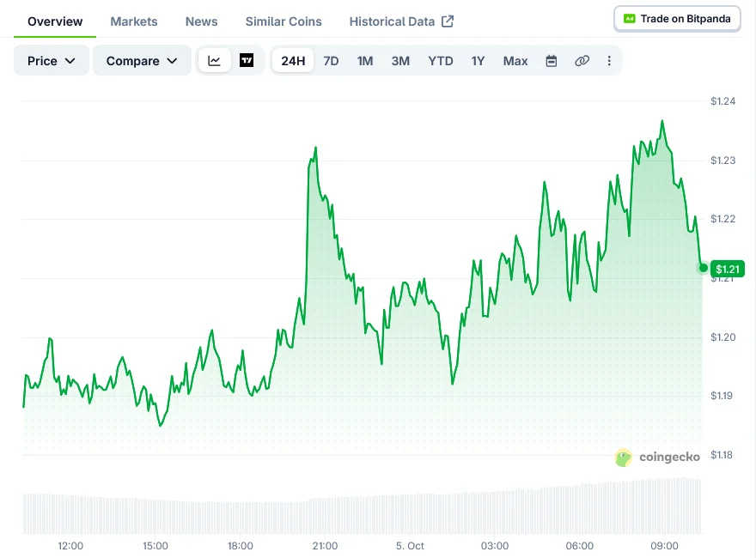
Task: Switch to line chart view icon
Action: pos(214,61)
